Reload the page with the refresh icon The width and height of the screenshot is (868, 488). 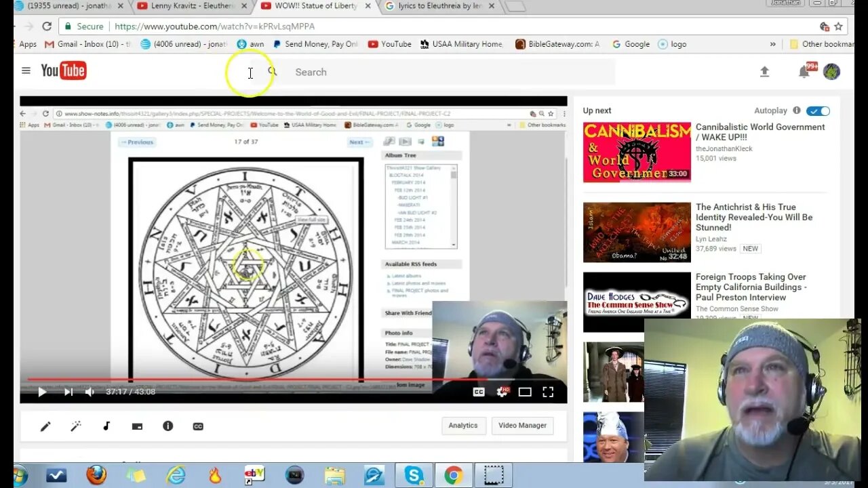(46, 26)
